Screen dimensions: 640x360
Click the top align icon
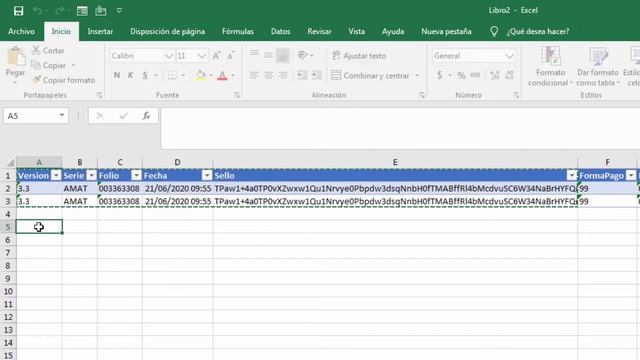254,54
